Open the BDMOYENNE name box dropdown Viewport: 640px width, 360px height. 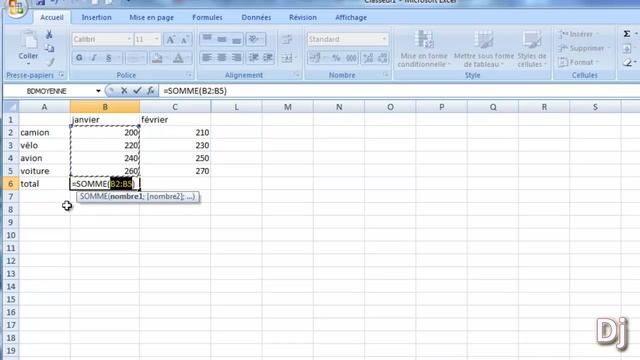pos(98,91)
